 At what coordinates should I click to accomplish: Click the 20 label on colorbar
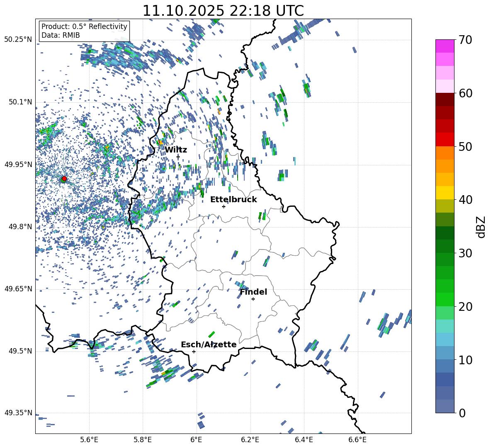coord(465,307)
